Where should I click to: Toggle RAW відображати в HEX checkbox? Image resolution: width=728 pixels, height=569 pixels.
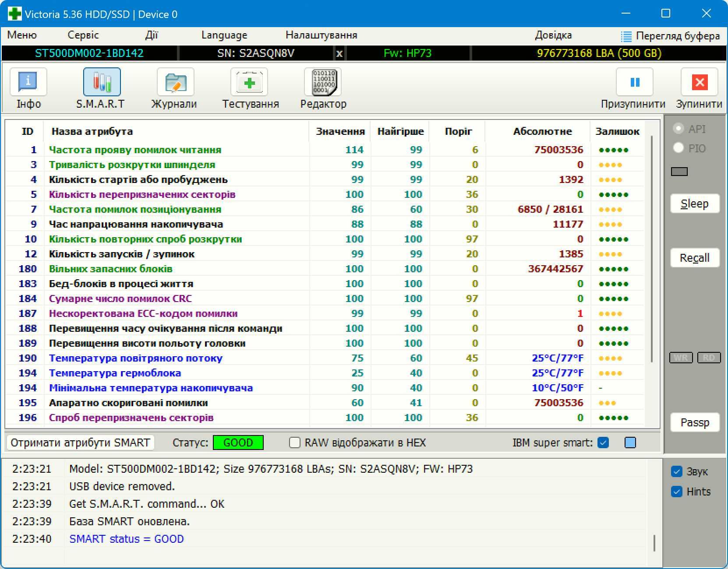coord(295,443)
